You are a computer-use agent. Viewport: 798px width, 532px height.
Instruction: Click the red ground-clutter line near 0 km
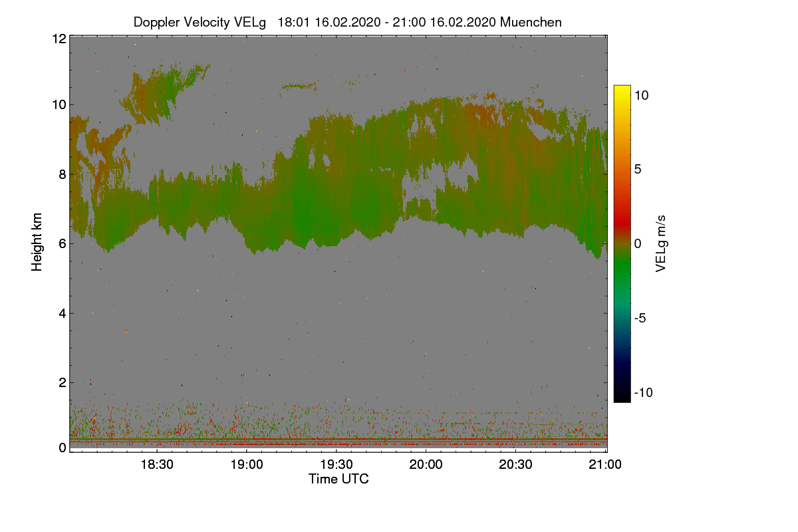click(338, 440)
